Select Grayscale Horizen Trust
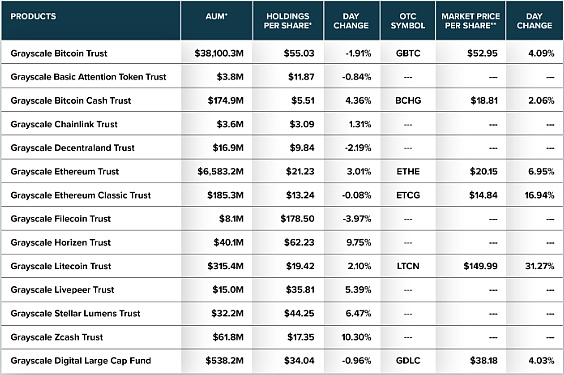The image size is (564, 375). tap(61, 243)
